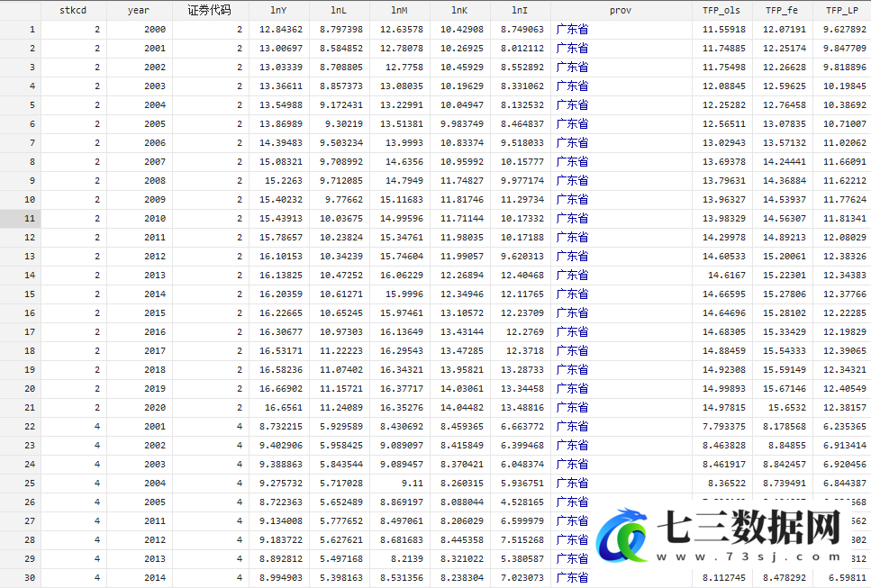Click lnI cell 12.40468
Image resolution: width=871 pixels, height=588 pixels.
point(522,275)
